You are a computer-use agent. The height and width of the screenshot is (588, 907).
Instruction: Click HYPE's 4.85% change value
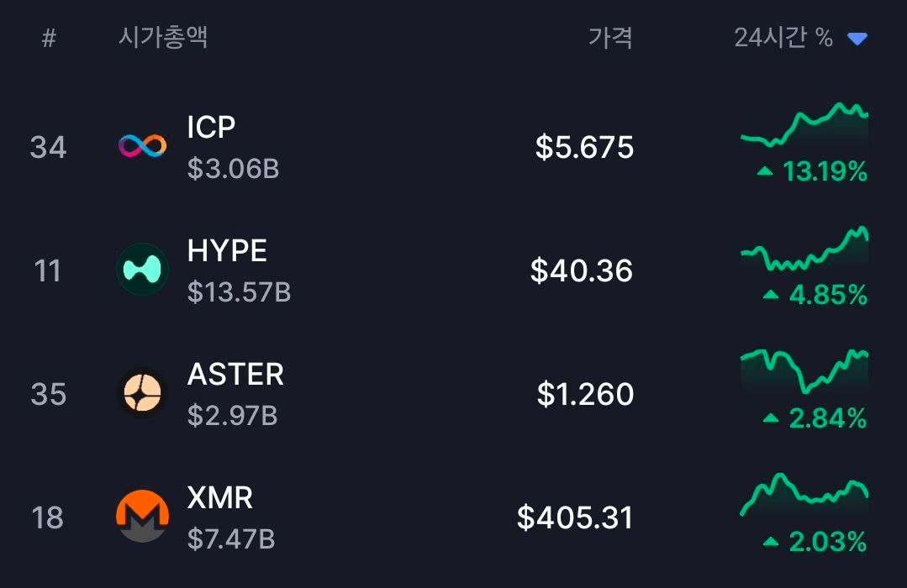pyautogui.click(x=827, y=295)
